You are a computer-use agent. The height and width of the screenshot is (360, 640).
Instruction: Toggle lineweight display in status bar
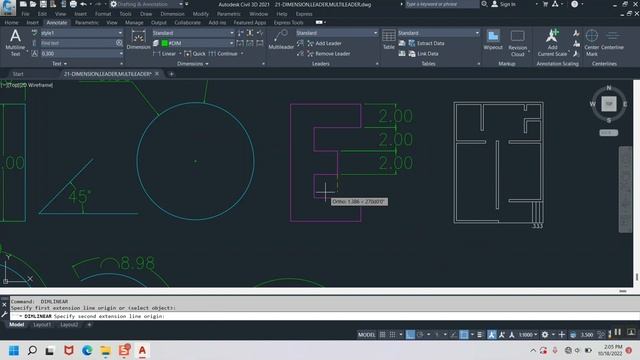coord(480,335)
